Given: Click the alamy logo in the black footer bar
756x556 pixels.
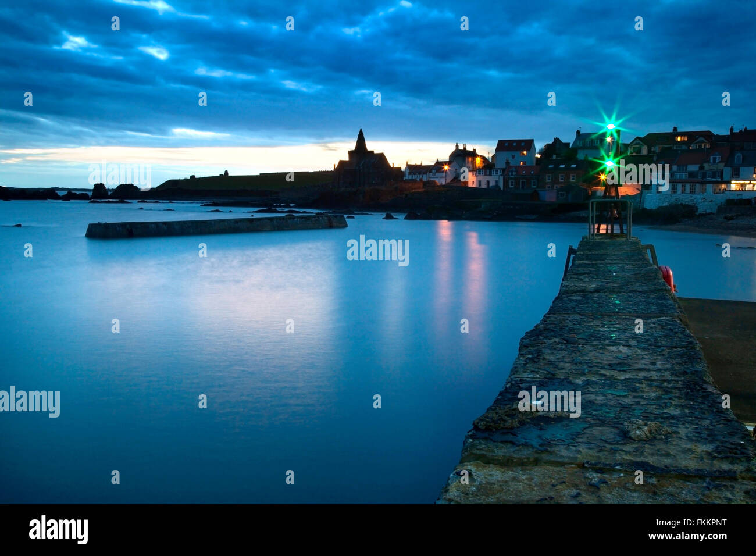Looking at the screenshot, I should [59, 530].
